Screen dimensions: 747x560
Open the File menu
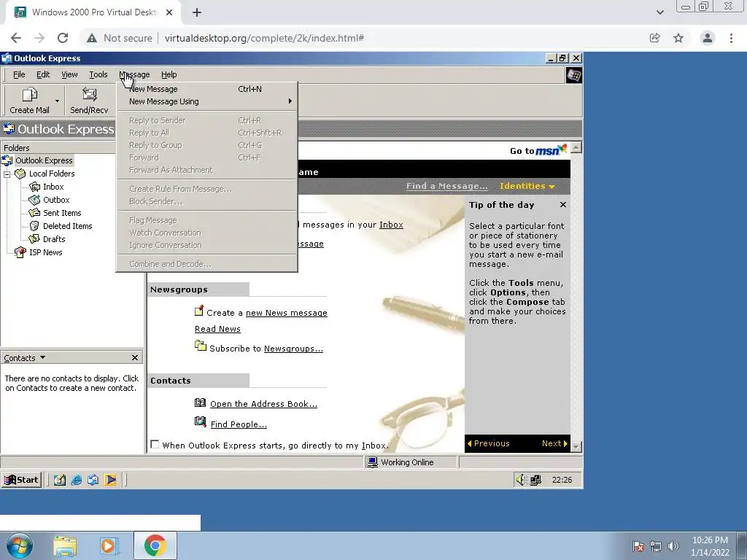(x=19, y=74)
